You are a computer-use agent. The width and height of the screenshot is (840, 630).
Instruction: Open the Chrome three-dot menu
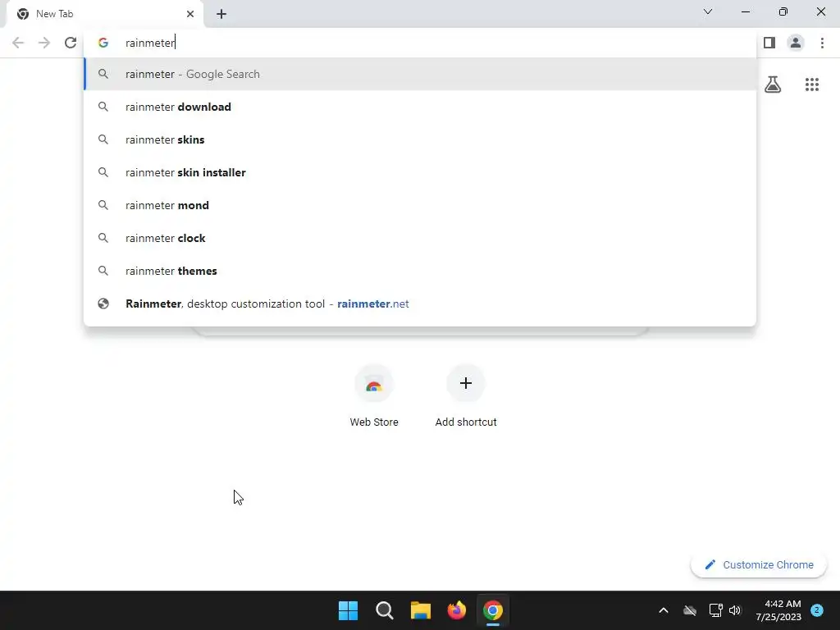click(x=822, y=43)
